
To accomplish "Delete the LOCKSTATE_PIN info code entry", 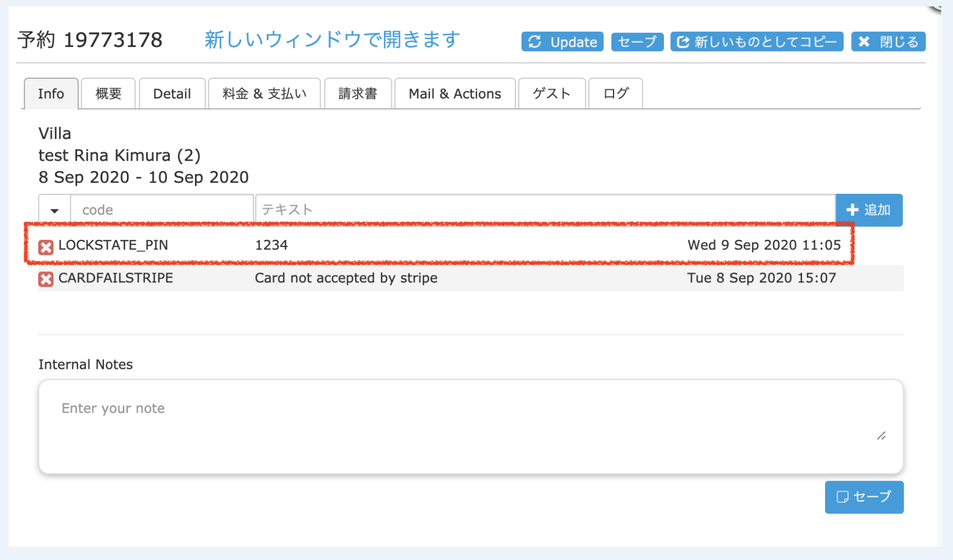I will tap(46, 247).
